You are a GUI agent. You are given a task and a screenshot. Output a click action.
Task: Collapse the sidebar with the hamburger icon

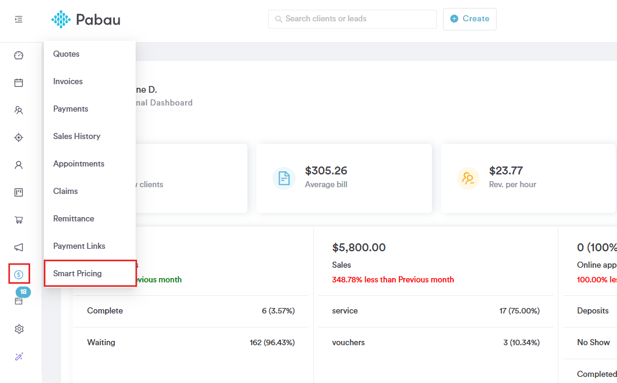18,19
